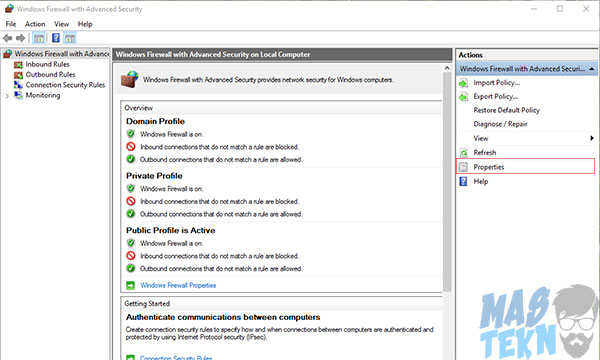Click the Inbound Rules tree icon
The image size is (600, 360).
coord(18,65)
